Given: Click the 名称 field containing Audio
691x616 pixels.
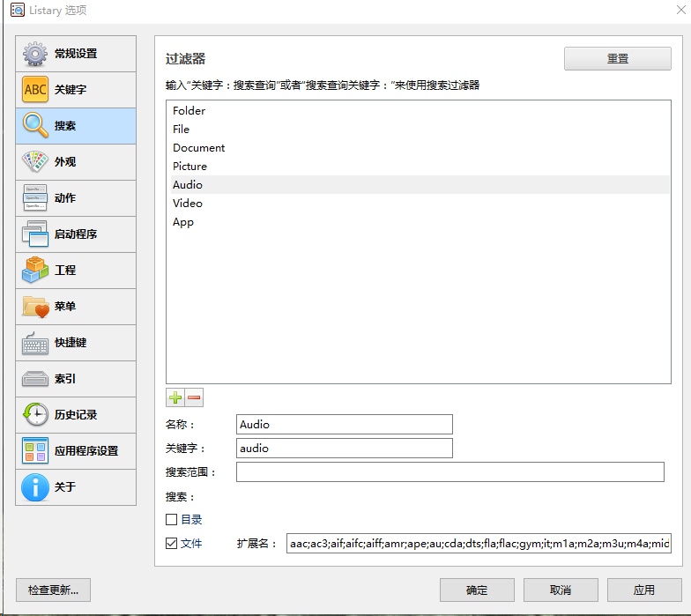Looking at the screenshot, I should (344, 425).
